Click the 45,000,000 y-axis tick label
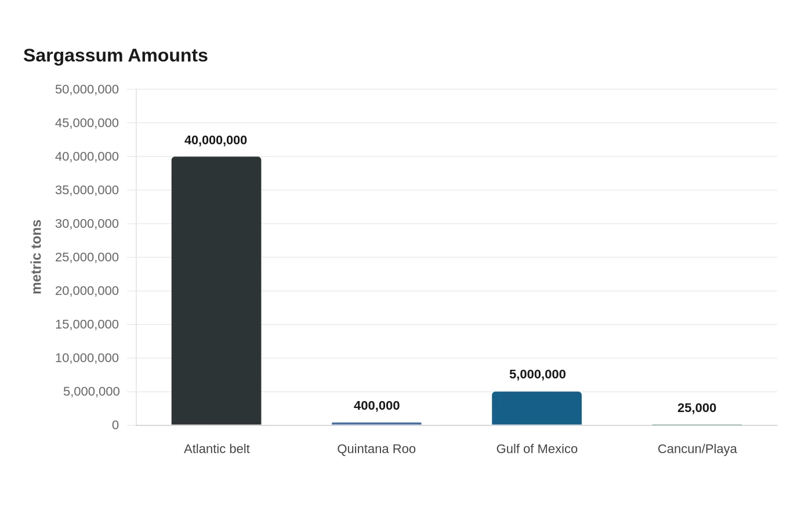 tap(87, 123)
